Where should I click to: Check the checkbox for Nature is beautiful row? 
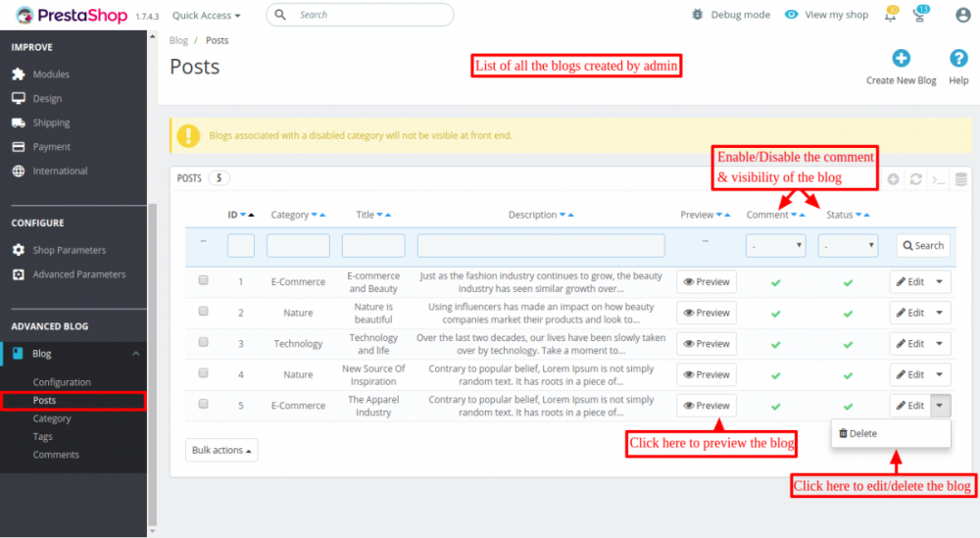[x=203, y=312]
